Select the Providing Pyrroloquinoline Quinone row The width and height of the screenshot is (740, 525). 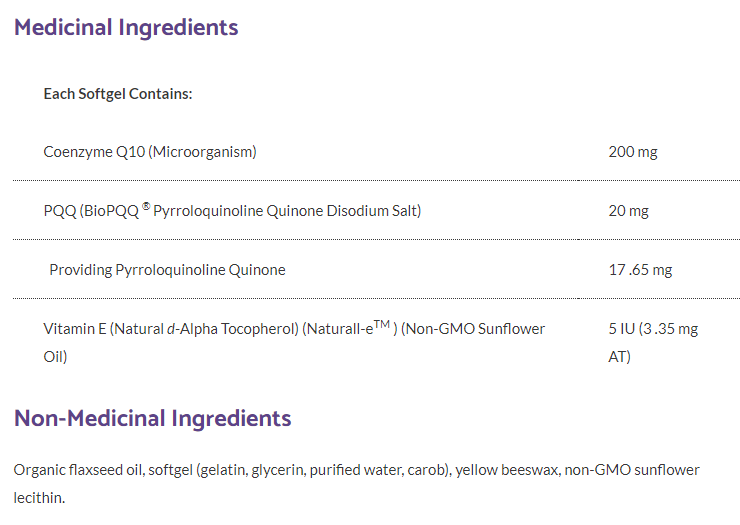click(x=167, y=269)
